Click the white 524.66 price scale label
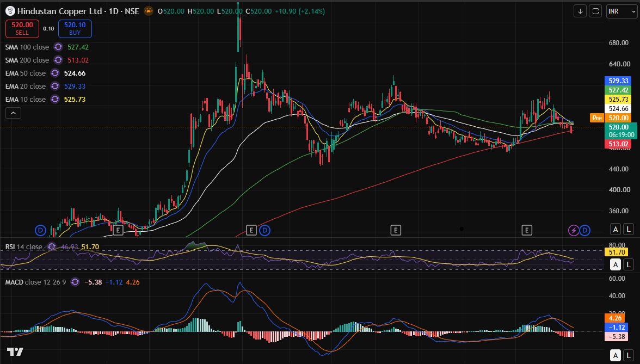Image resolution: width=640 pixels, height=364 pixels. click(x=618, y=109)
